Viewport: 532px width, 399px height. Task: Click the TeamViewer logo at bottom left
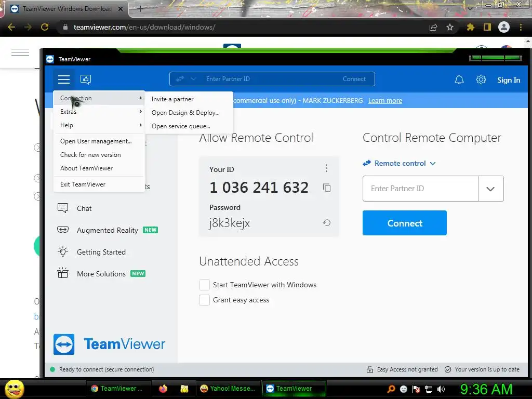tap(109, 344)
